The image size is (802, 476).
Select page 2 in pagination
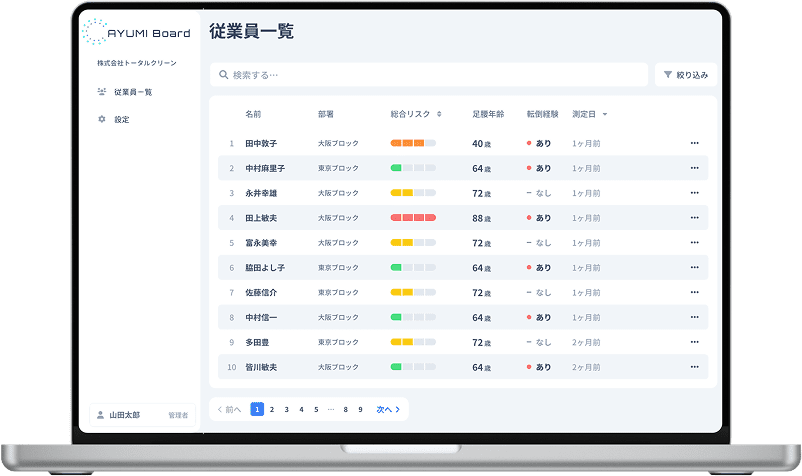[x=271, y=409]
